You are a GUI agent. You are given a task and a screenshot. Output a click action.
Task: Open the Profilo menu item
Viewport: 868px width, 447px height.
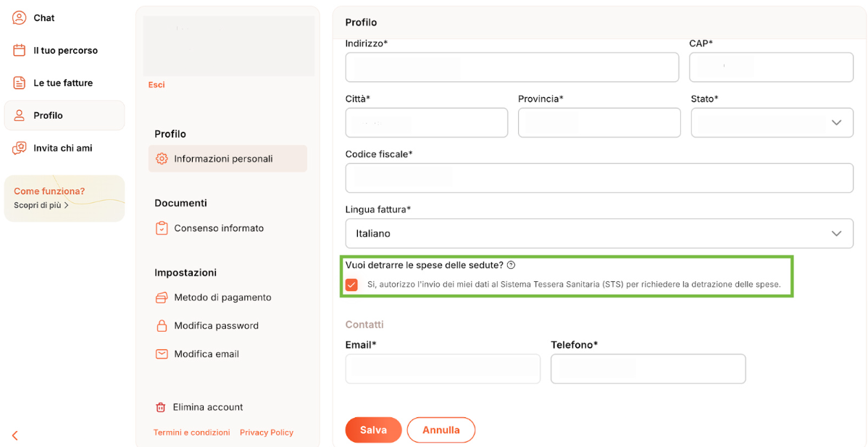tap(48, 116)
